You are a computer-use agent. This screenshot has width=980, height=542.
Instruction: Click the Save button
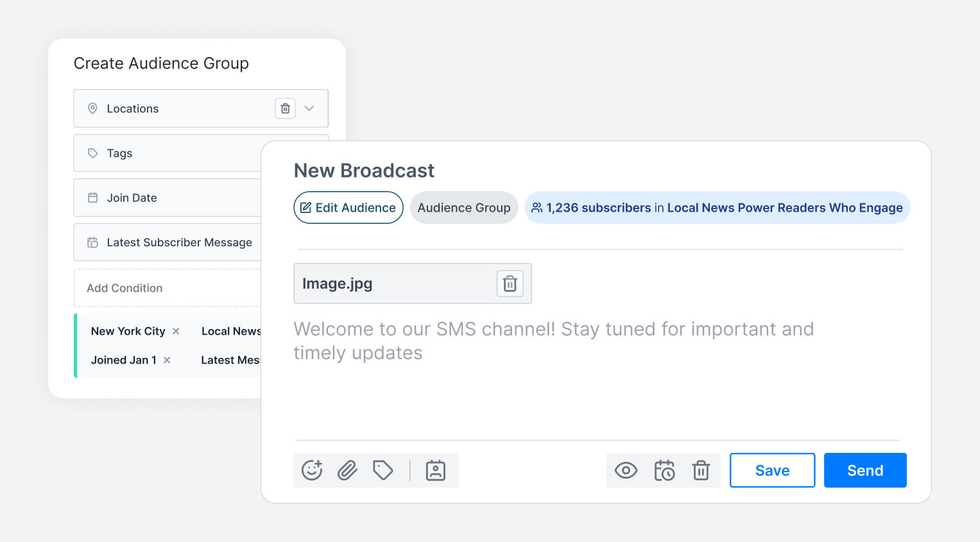click(x=772, y=470)
